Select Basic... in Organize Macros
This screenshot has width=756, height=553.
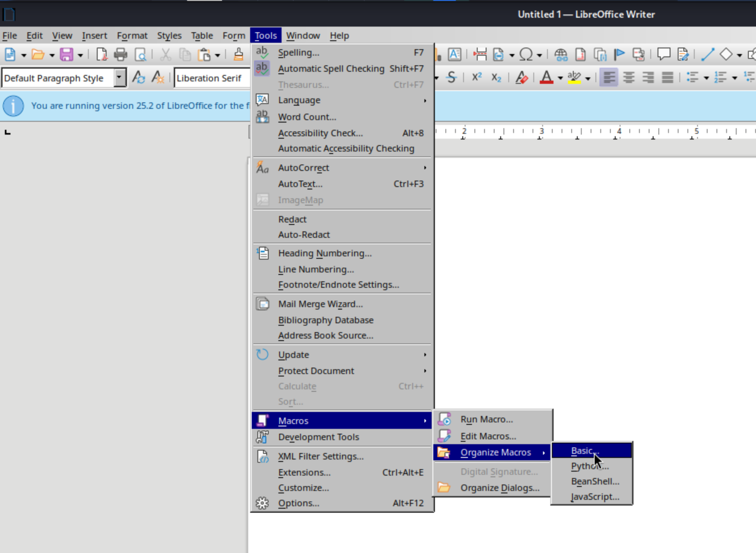click(591, 451)
